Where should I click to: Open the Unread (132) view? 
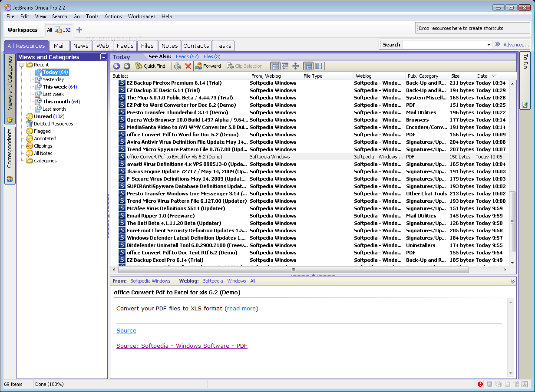pos(49,116)
